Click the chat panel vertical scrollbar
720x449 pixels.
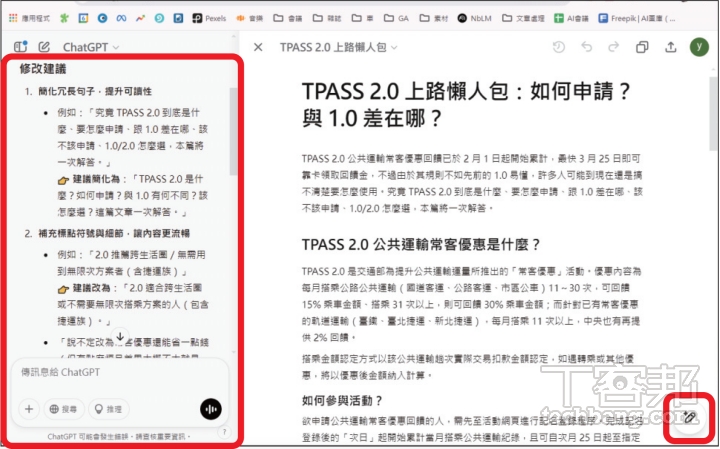click(234, 131)
